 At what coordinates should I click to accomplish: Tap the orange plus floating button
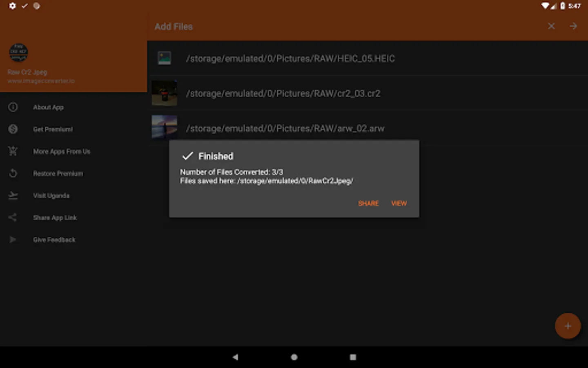568,326
